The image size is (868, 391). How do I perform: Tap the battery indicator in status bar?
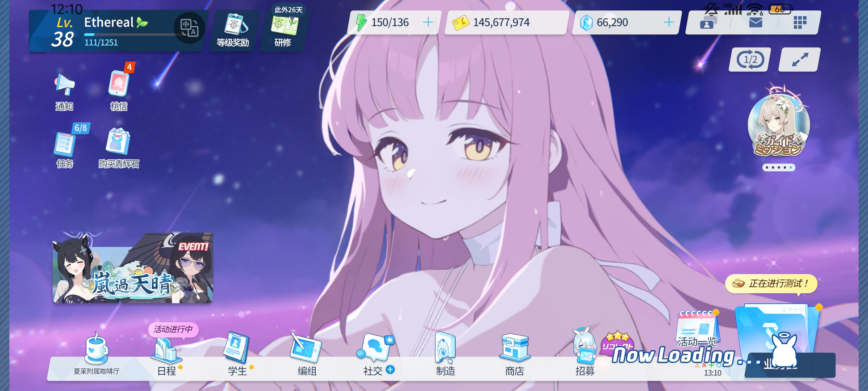point(780,9)
